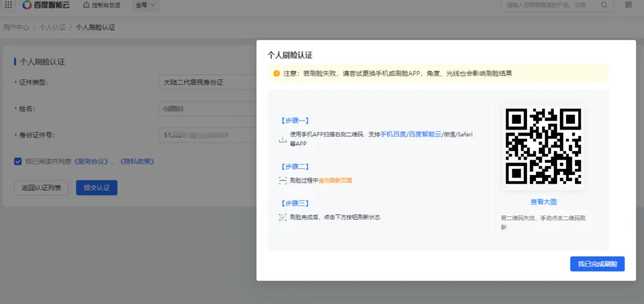
Task: Open the 《服务协议》 link
Action: click(91, 161)
